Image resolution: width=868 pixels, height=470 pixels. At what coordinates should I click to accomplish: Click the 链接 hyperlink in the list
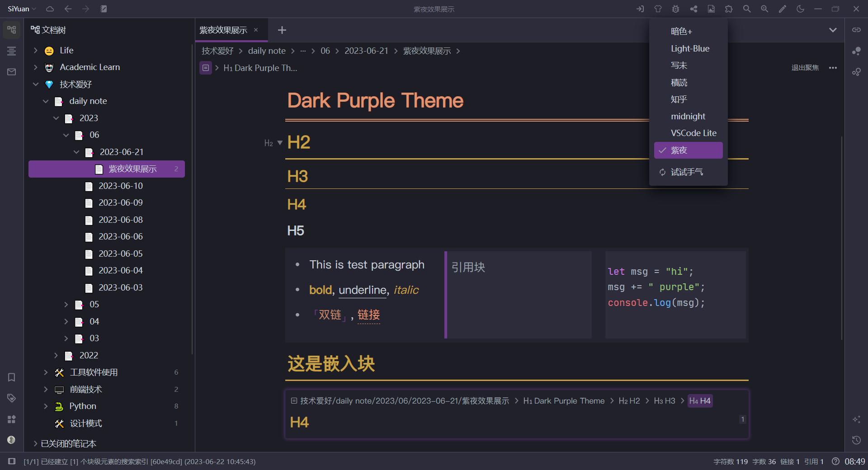368,315
